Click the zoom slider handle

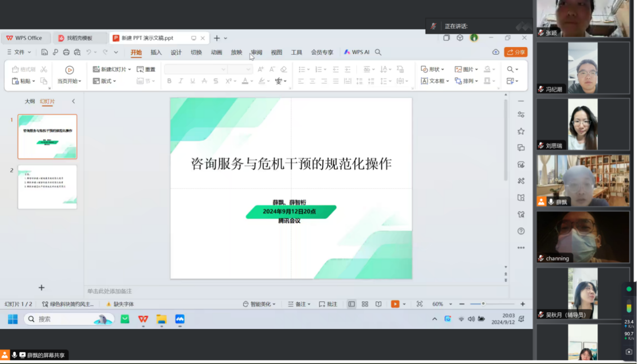tap(483, 304)
